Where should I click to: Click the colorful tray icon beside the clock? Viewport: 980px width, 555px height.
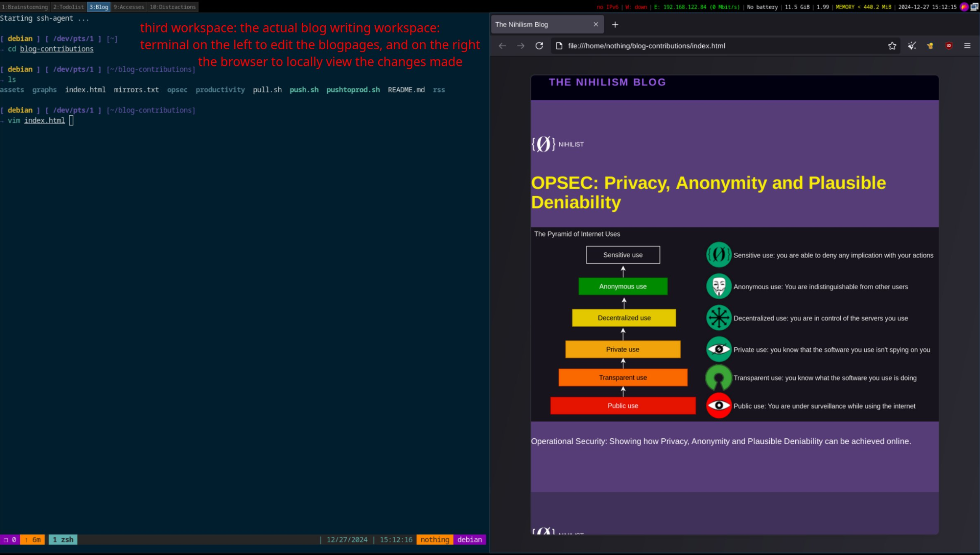pyautogui.click(x=964, y=7)
